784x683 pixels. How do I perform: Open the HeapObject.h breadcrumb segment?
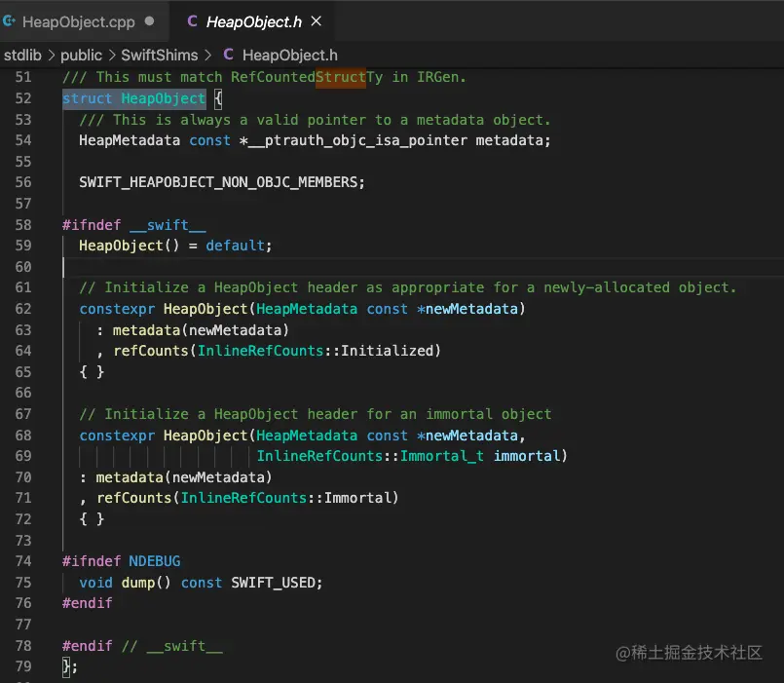coord(289,55)
